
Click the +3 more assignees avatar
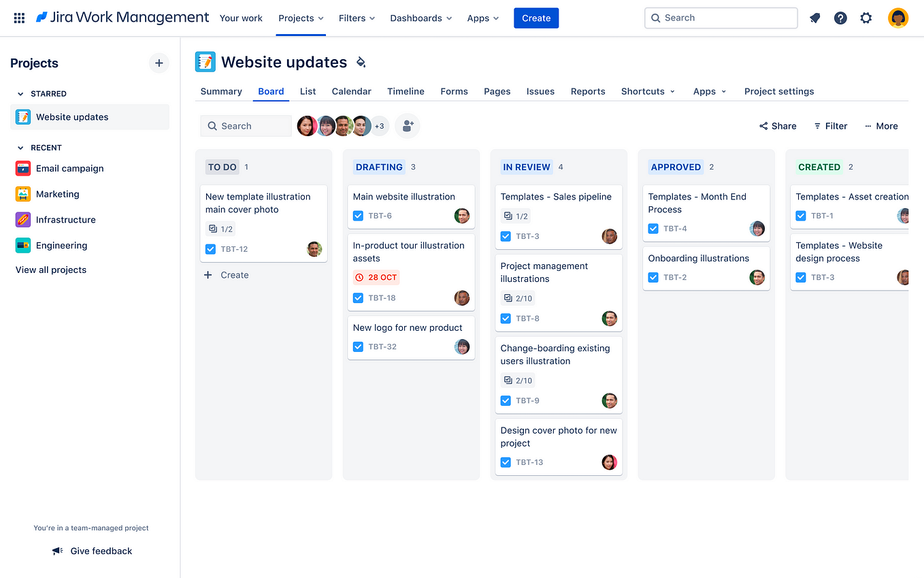(x=380, y=126)
